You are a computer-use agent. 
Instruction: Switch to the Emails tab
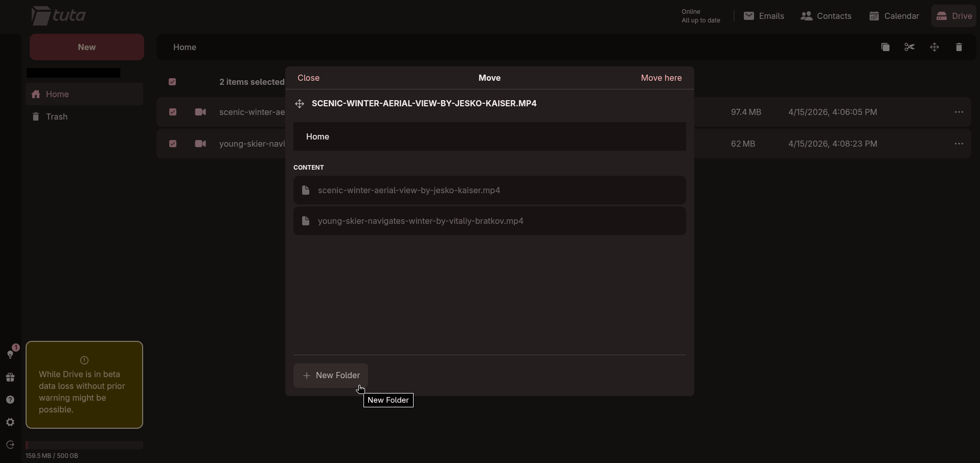click(764, 16)
